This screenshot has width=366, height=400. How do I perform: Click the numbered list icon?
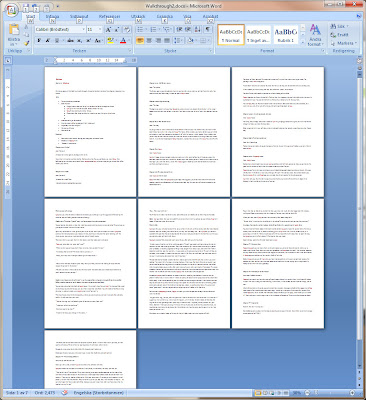click(x=154, y=30)
